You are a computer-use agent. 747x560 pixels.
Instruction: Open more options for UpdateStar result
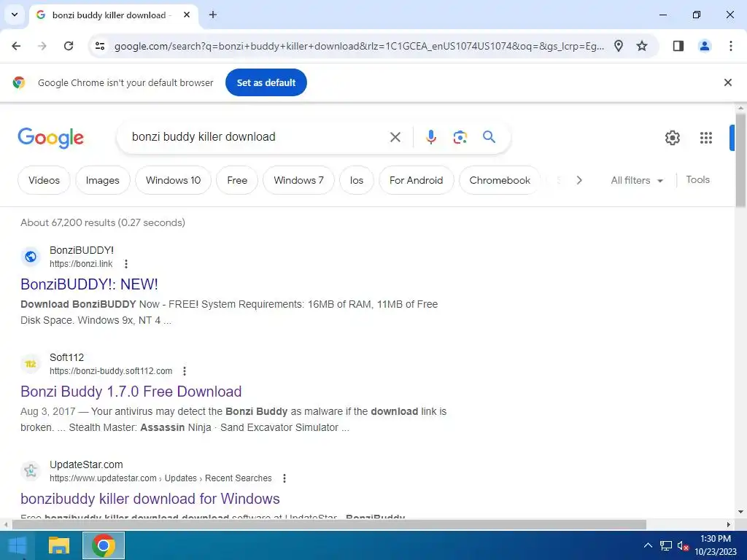[x=284, y=478]
